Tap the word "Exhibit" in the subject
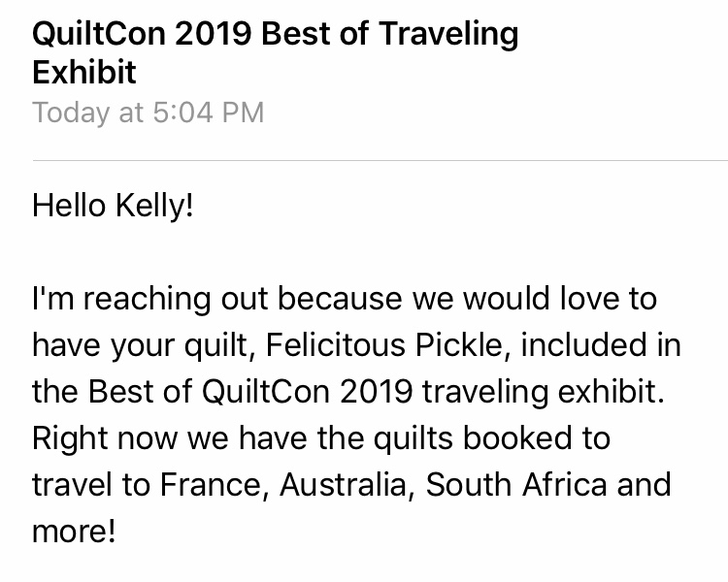 tap(84, 72)
